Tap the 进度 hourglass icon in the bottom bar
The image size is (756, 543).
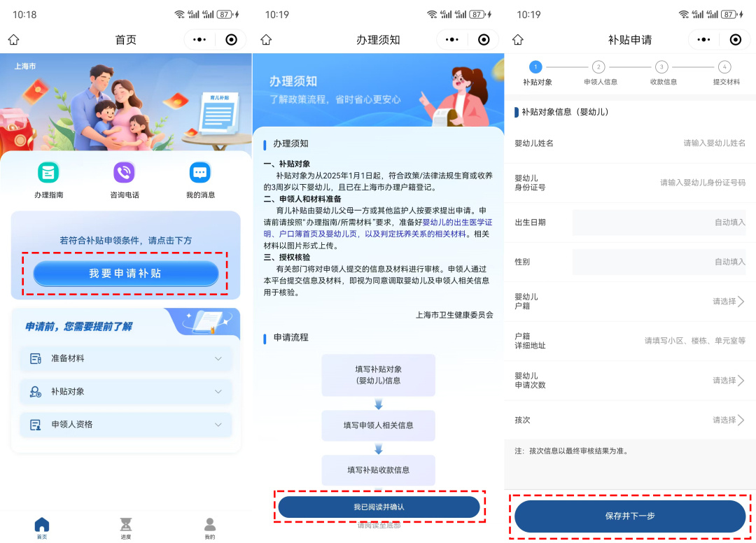pyautogui.click(x=125, y=526)
